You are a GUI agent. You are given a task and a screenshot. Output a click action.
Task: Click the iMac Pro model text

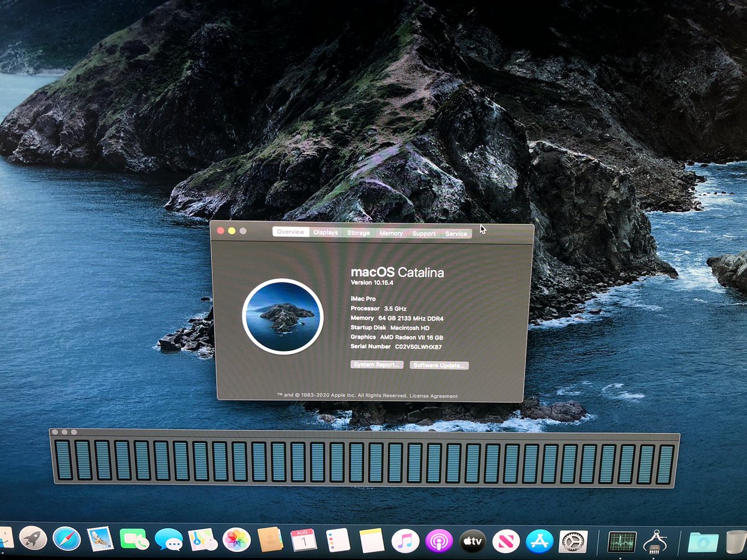(363, 299)
